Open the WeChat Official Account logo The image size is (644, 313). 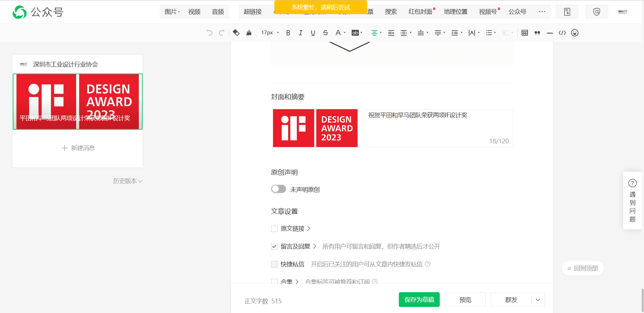tap(38, 12)
